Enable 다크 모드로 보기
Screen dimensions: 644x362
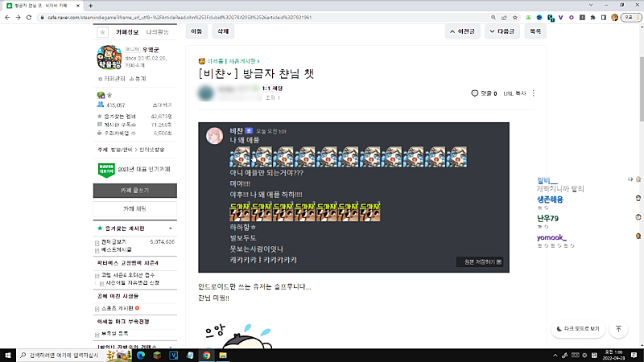(578, 329)
